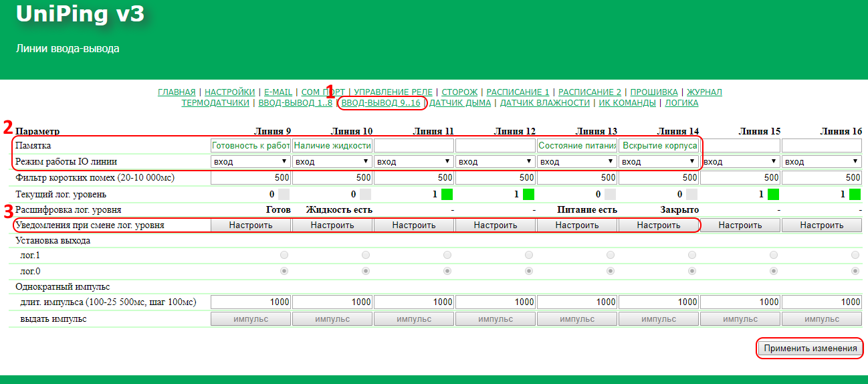Image resolution: width=868 pixels, height=384 pixels.
Task: Click the импульс button for Линия 9
Action: click(251, 319)
